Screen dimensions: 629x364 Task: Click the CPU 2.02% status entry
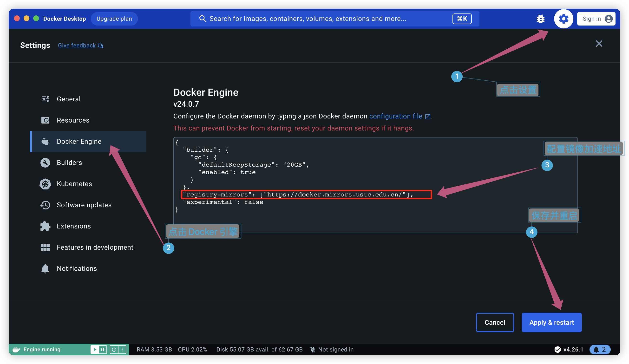pos(192,350)
